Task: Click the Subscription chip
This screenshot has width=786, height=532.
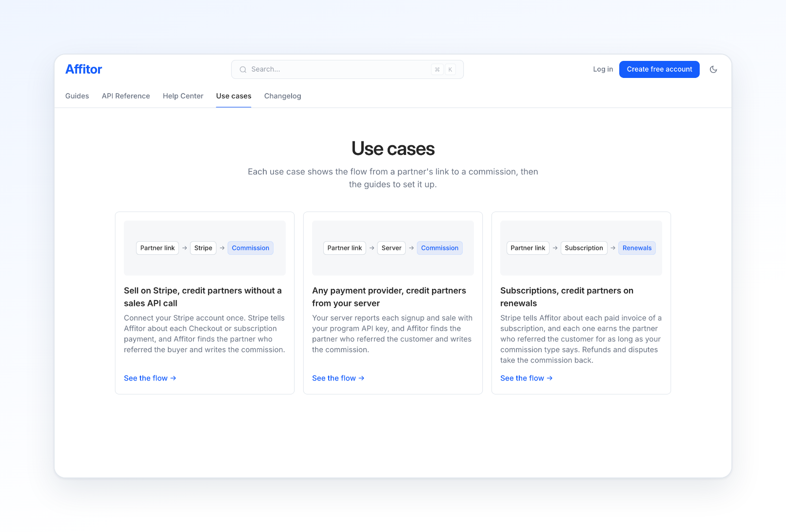Action: [x=584, y=248]
